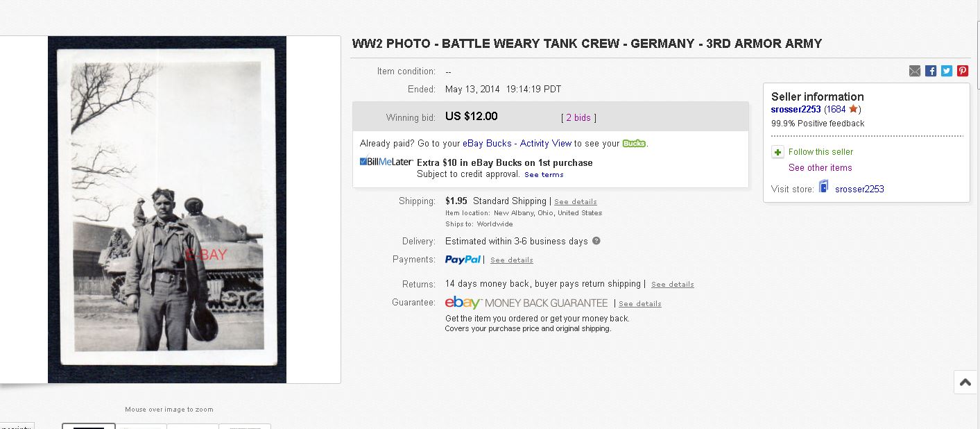This screenshot has width=980, height=429.
Task: Click the main WW2 tank crew photo
Action: pos(167,209)
